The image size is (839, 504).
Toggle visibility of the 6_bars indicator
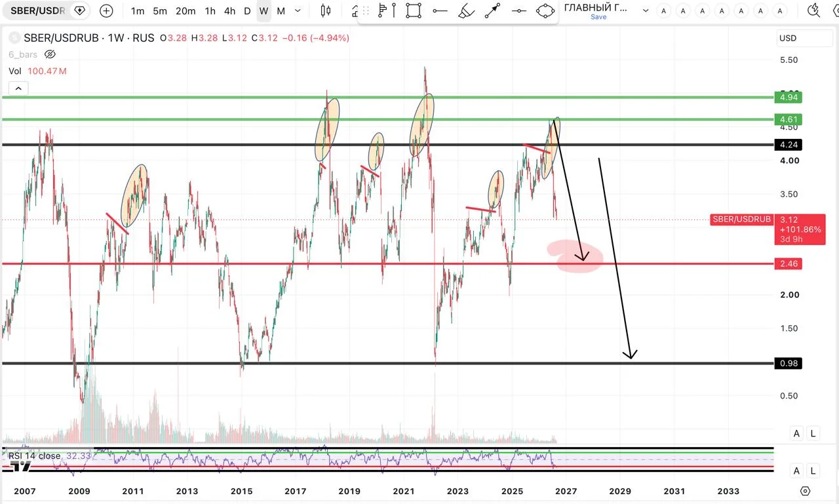click(49, 54)
